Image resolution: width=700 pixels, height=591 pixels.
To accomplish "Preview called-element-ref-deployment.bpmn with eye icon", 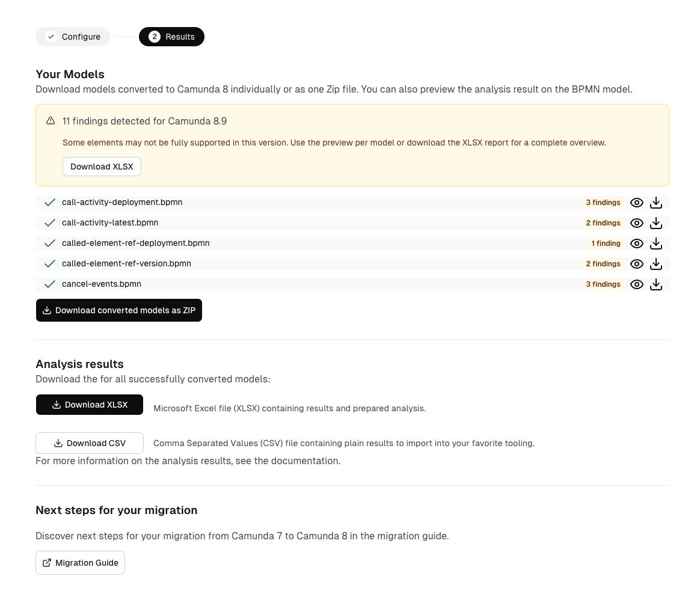I will 637,243.
